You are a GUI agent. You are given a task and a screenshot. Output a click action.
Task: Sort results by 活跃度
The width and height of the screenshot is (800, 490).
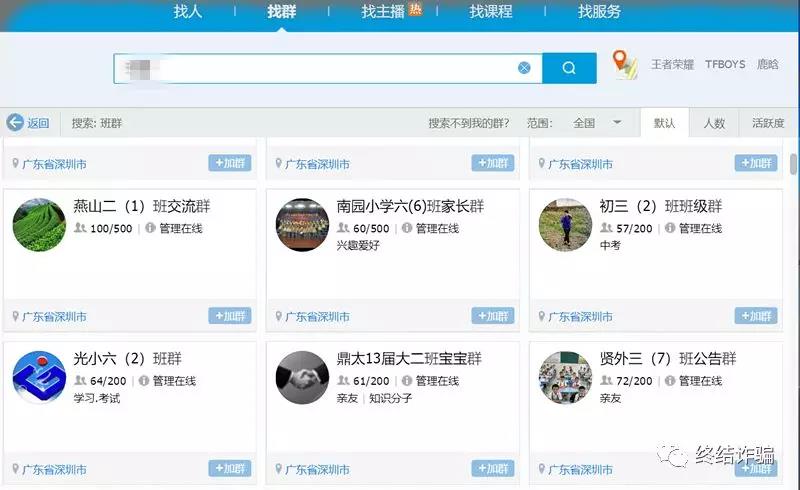[x=768, y=123]
